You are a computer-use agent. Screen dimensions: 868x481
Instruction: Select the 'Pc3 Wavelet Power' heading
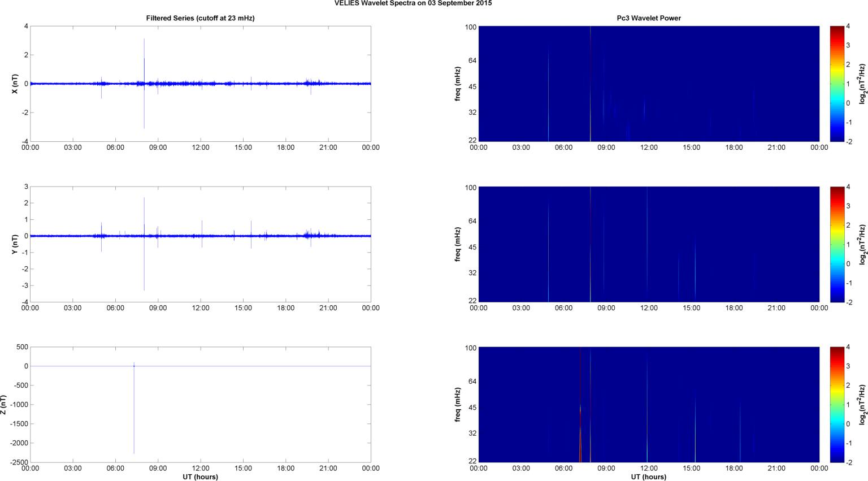649,18
